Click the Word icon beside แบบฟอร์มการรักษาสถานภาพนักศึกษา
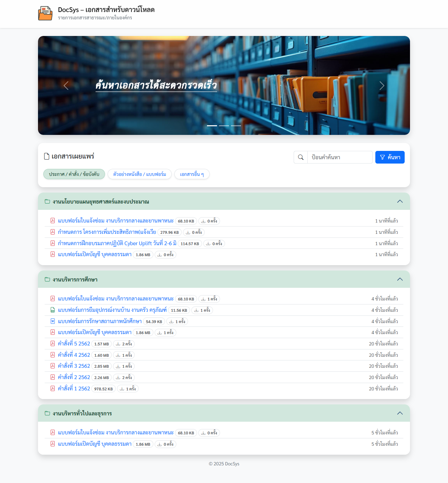The image size is (448, 483). pyautogui.click(x=53, y=321)
